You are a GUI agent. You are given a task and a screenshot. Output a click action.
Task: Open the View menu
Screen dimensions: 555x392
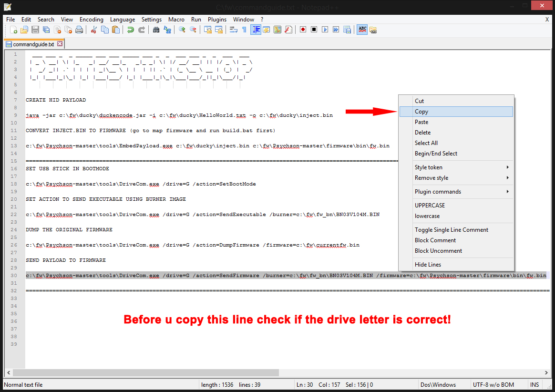(x=67, y=20)
